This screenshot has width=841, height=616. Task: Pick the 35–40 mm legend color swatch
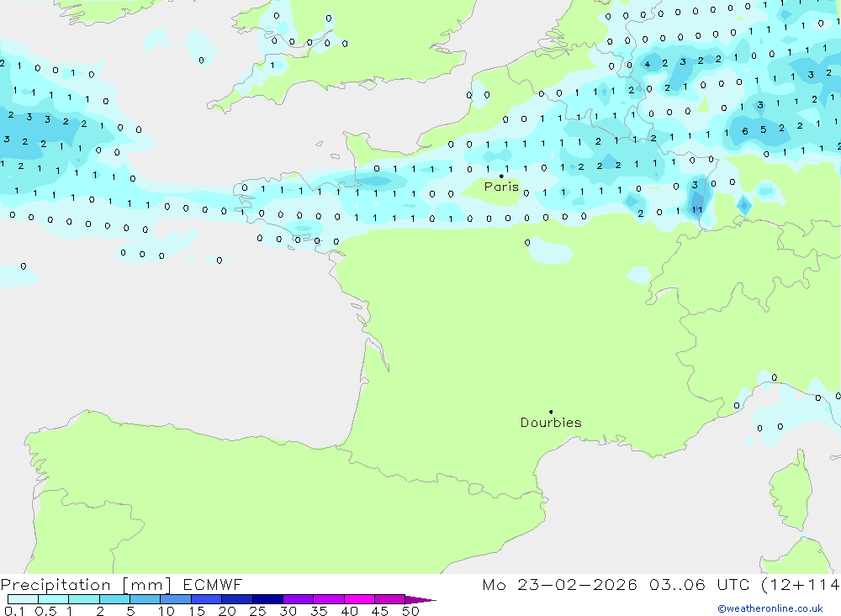[x=329, y=599]
